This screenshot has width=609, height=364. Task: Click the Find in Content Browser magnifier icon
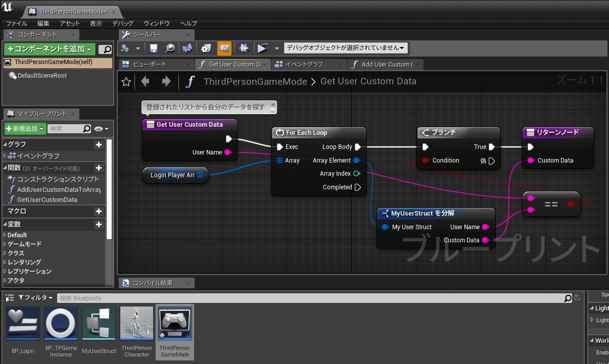coord(170,48)
